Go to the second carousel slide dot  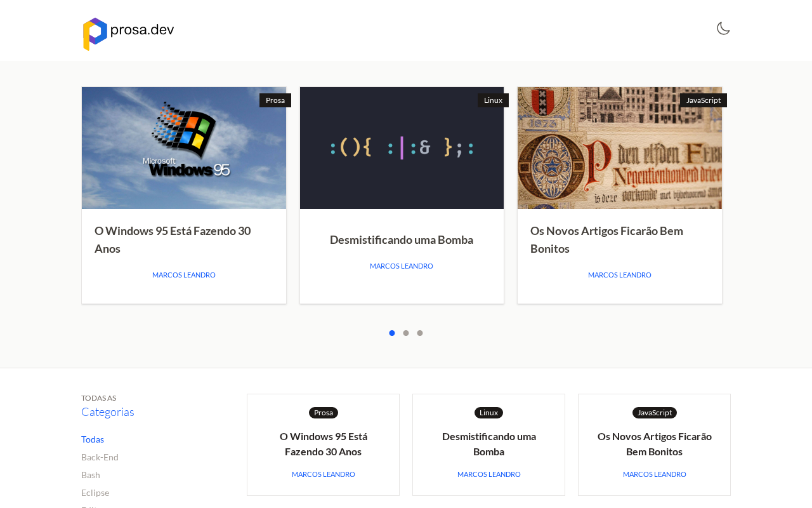406,333
